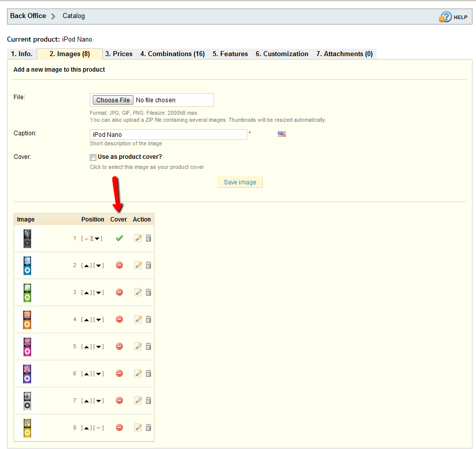This screenshot has height=449, width=476.
Task: Move image 2 up one position
Action: [86, 266]
